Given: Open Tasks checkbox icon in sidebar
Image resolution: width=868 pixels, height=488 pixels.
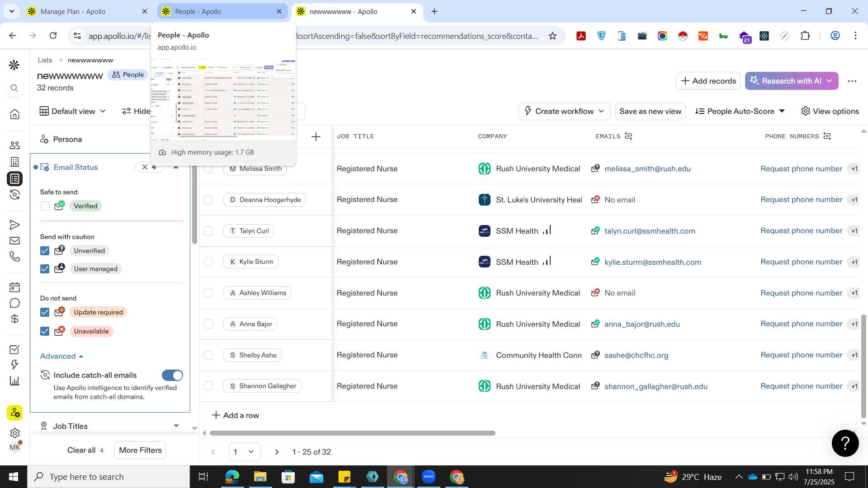Looking at the screenshot, I should pos(14,349).
